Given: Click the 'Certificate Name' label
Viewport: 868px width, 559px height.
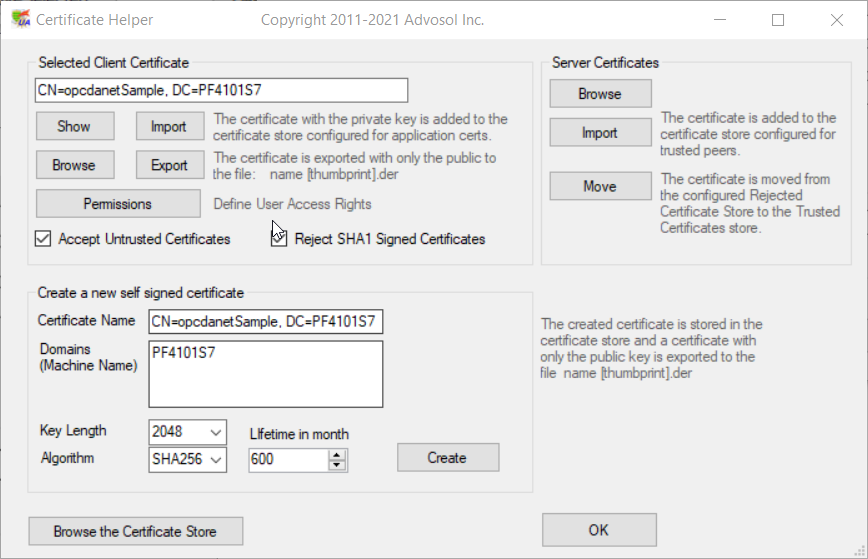Looking at the screenshot, I should 86,320.
